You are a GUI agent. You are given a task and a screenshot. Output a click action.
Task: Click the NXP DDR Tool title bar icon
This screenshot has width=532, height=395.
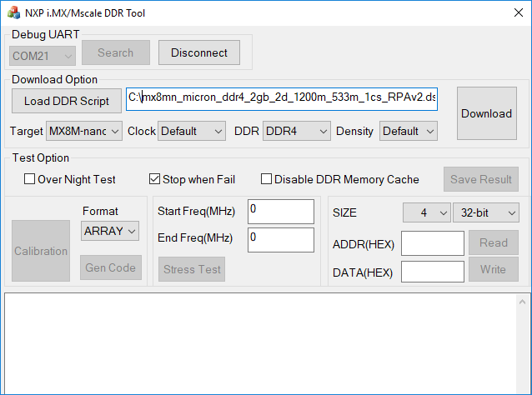coord(13,12)
